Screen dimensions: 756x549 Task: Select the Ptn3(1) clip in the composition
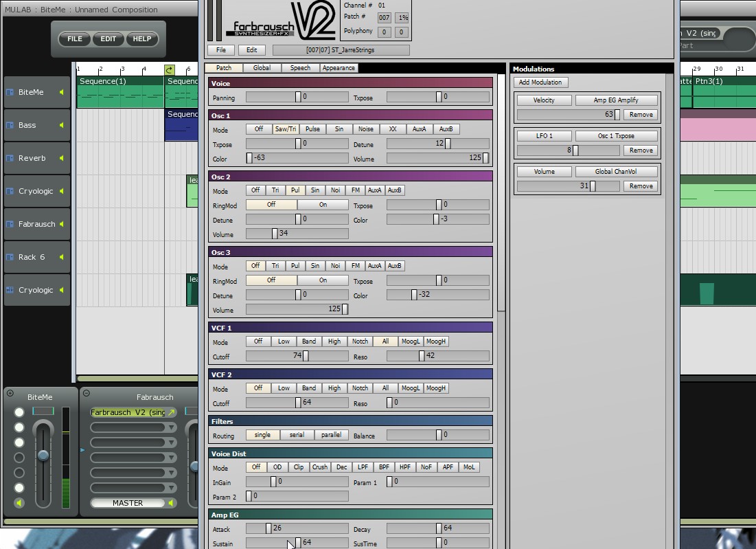(724, 91)
